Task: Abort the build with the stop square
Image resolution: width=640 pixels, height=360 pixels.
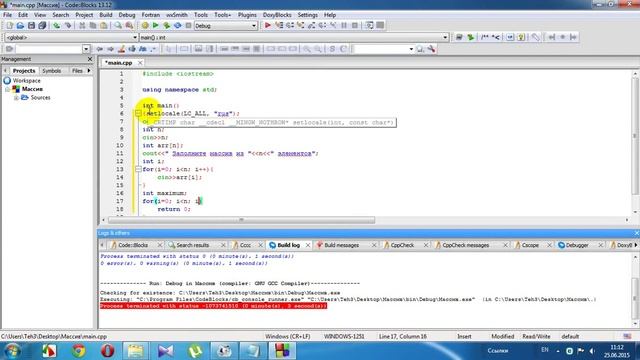Action: pyautogui.click(x=188, y=26)
